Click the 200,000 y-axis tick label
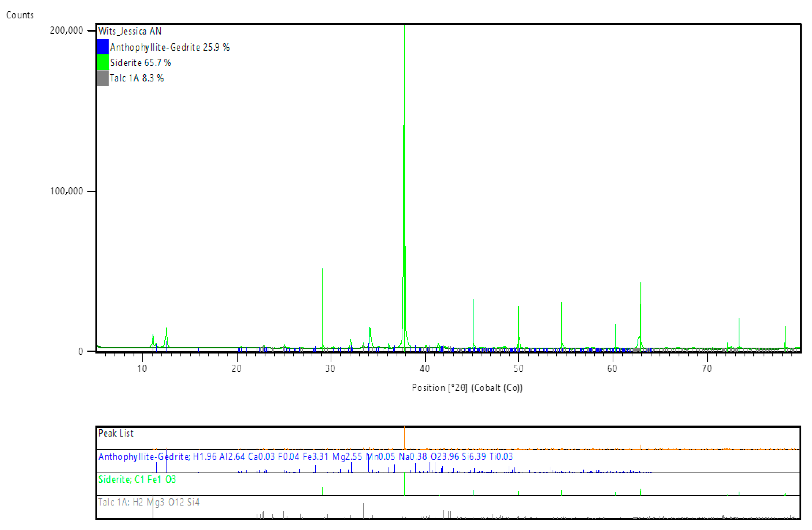The width and height of the screenshot is (812, 530). tap(67, 30)
